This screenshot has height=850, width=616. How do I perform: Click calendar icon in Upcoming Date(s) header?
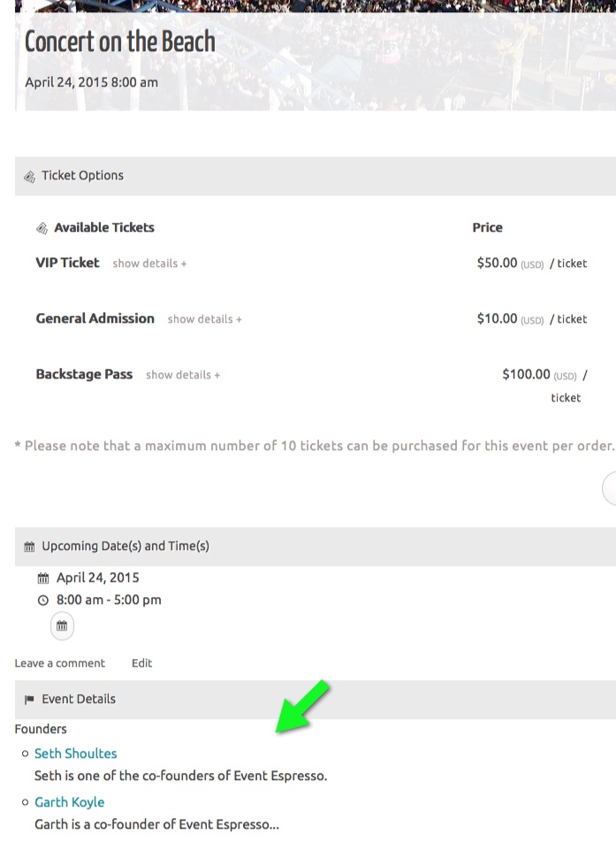coord(29,547)
